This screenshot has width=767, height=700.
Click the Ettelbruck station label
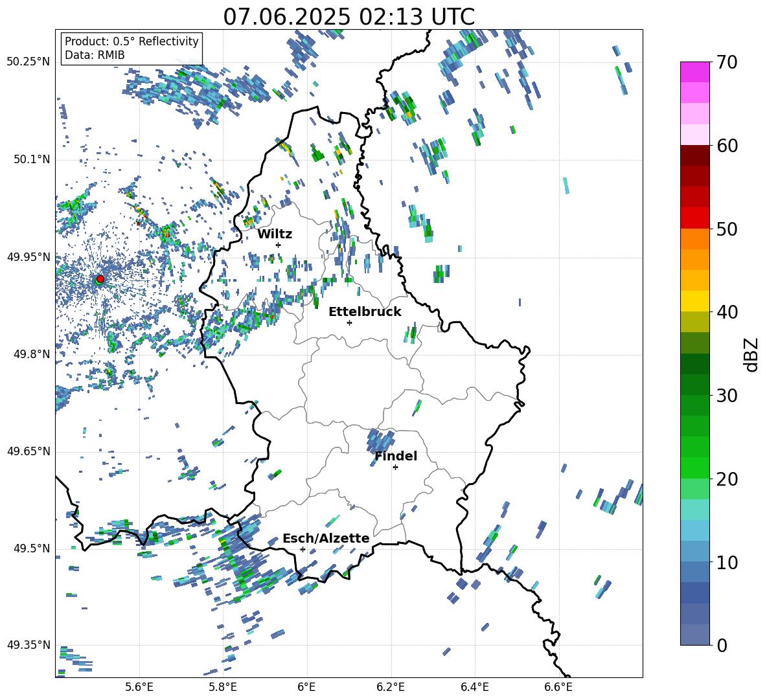point(365,312)
